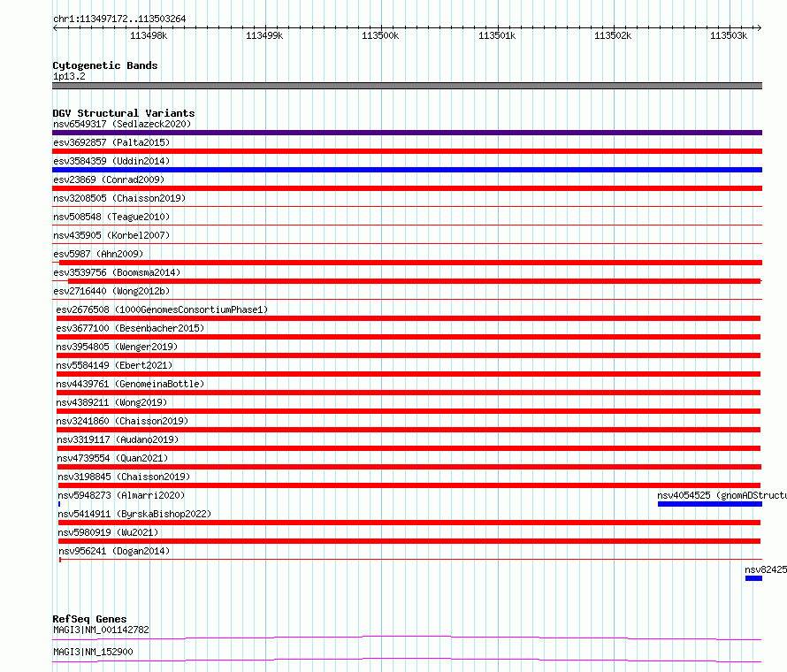Click the right arrow on the chromosome ruler
787x672 pixels.
click(759, 28)
